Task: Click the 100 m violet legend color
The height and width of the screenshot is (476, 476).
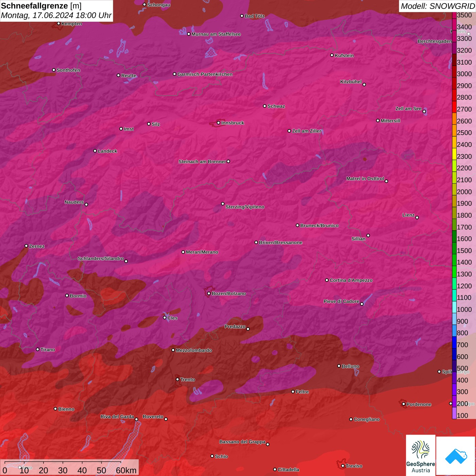Action: [454, 413]
